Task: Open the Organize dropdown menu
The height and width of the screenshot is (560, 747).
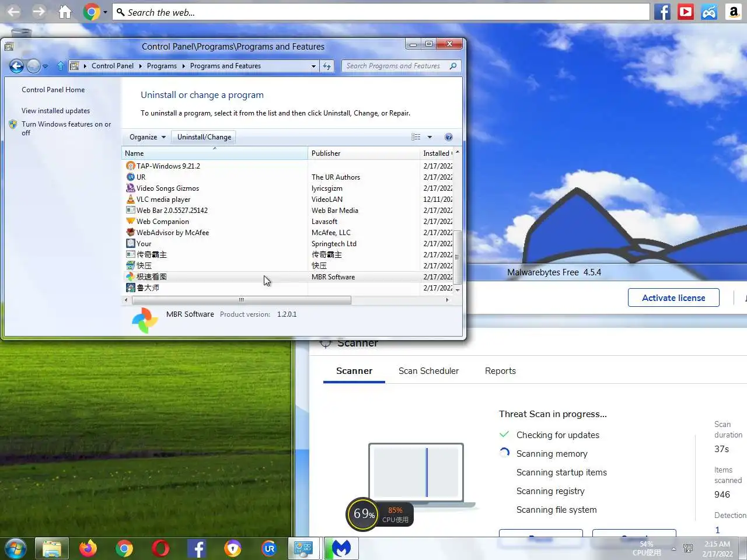Action: [148, 137]
